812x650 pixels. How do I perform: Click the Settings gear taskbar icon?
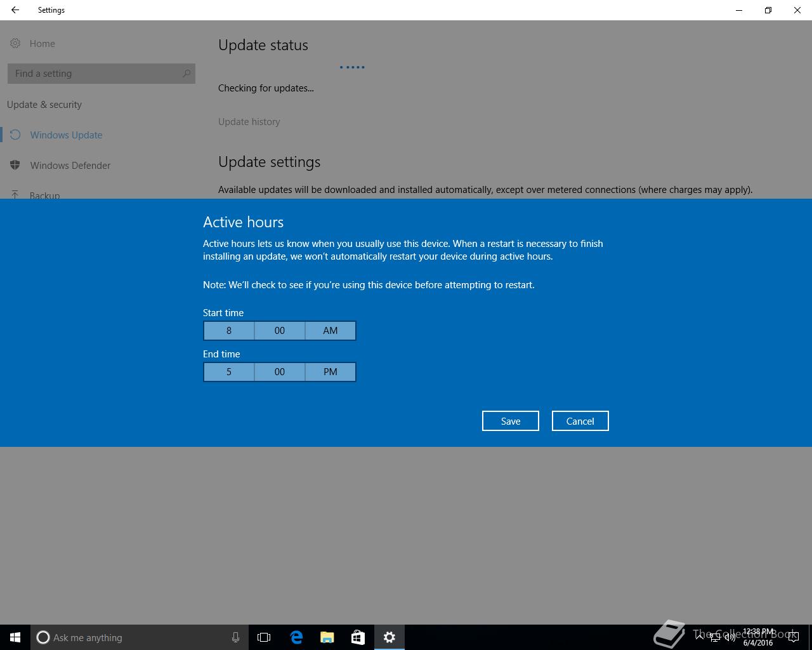pos(390,637)
